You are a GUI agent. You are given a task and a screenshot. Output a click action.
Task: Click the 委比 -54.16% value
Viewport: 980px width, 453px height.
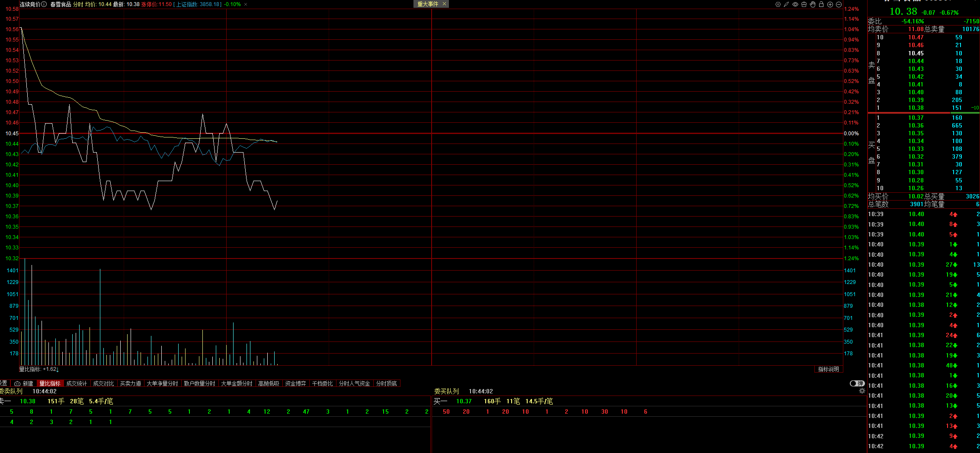click(913, 21)
